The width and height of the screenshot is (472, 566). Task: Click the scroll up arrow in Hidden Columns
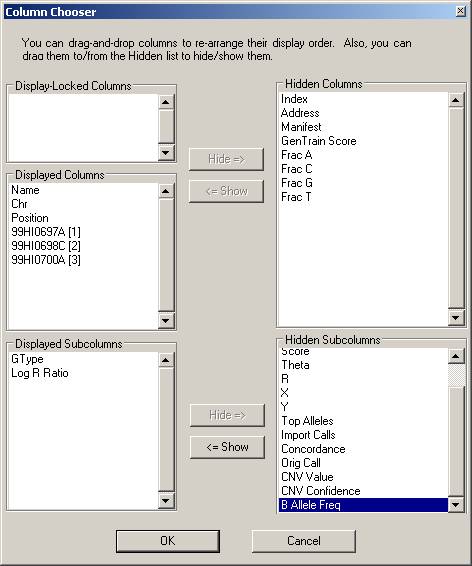click(455, 100)
